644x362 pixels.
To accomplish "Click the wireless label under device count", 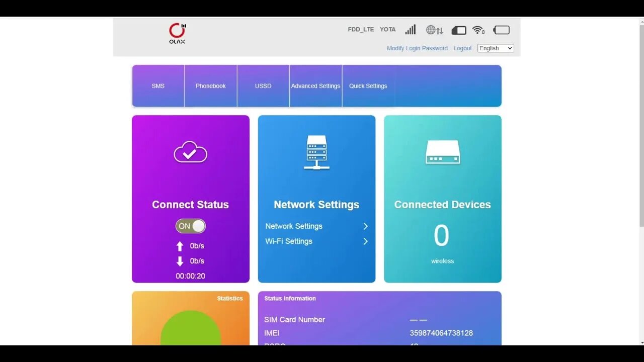I will pos(442,261).
